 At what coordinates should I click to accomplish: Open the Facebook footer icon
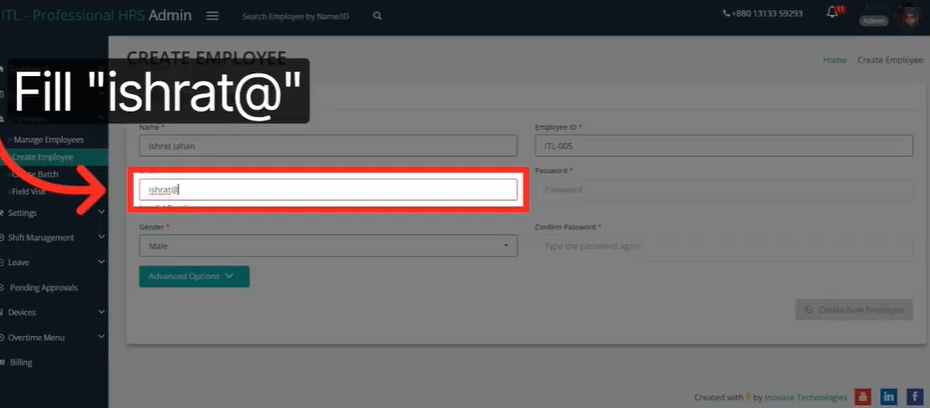click(915, 397)
